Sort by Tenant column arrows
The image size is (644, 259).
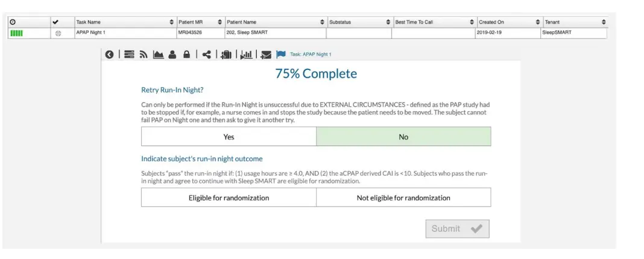(x=604, y=22)
